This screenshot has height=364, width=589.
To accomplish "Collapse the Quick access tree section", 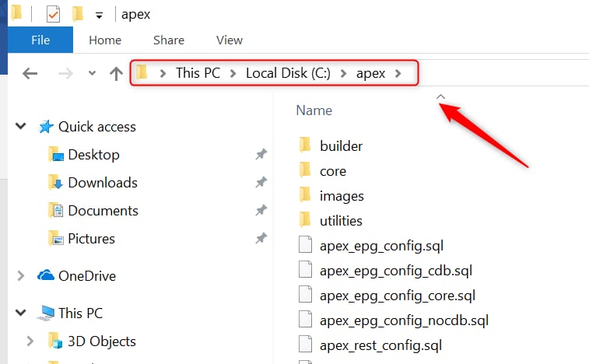I will 21,127.
